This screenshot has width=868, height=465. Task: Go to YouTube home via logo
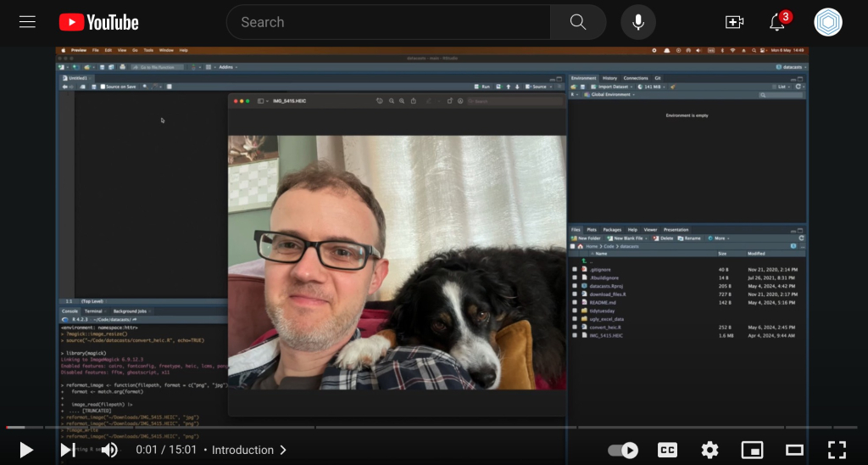click(99, 22)
